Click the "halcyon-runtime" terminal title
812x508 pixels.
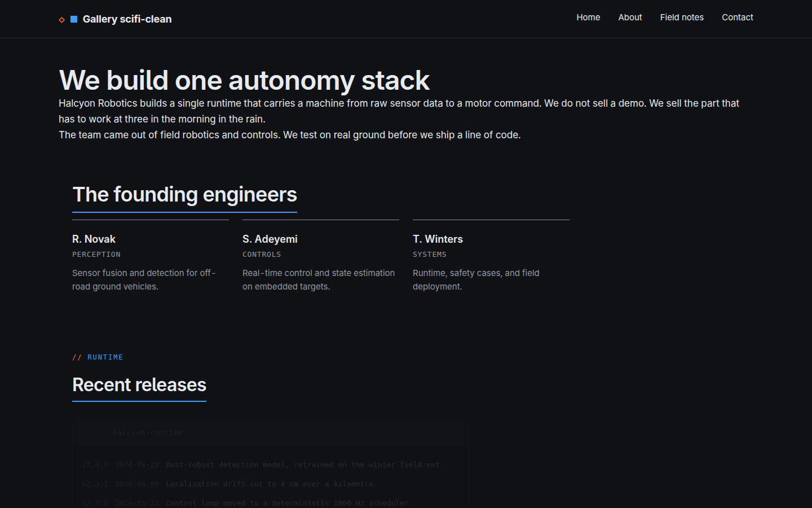[148, 433]
